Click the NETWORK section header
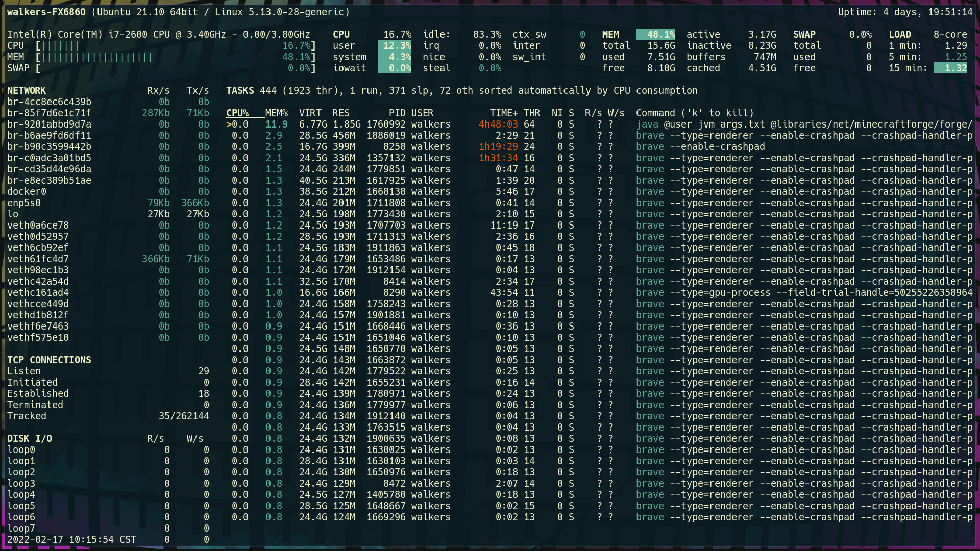 (x=27, y=91)
